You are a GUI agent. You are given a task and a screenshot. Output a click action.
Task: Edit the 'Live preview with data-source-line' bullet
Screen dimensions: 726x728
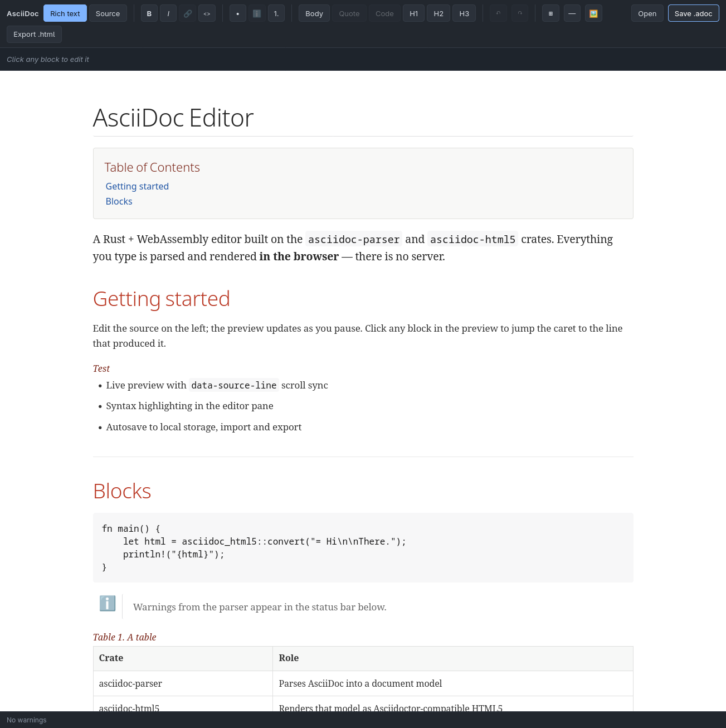tap(217, 385)
